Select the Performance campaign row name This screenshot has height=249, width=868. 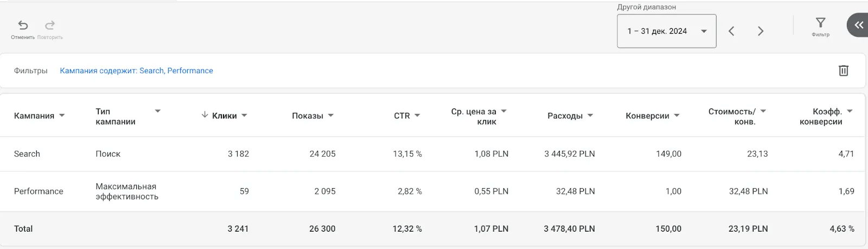coord(39,191)
